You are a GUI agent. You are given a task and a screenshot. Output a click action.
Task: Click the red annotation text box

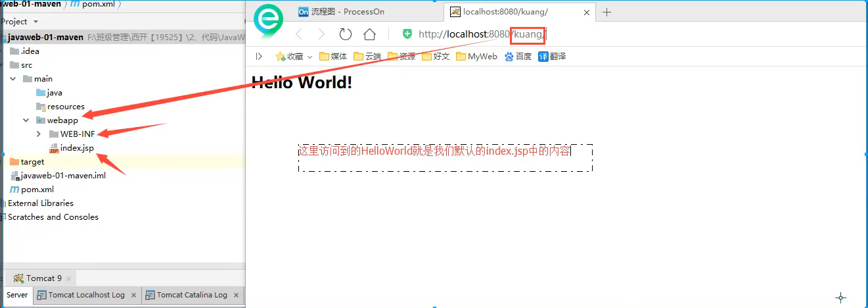coord(445,158)
